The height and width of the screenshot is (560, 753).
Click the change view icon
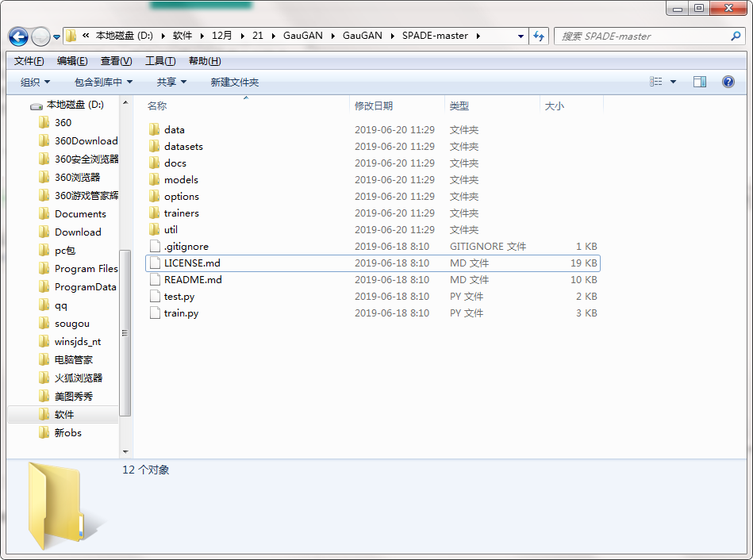point(655,82)
